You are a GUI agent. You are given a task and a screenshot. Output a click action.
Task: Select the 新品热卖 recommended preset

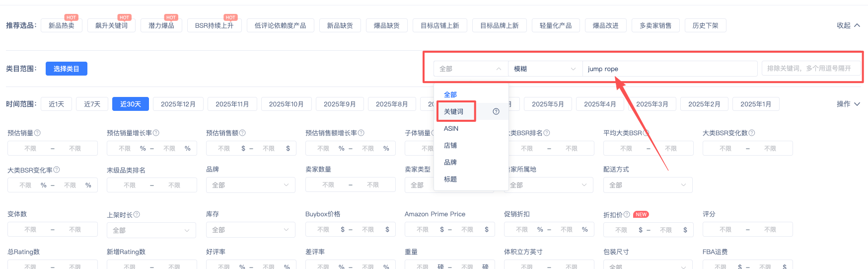coord(62,25)
